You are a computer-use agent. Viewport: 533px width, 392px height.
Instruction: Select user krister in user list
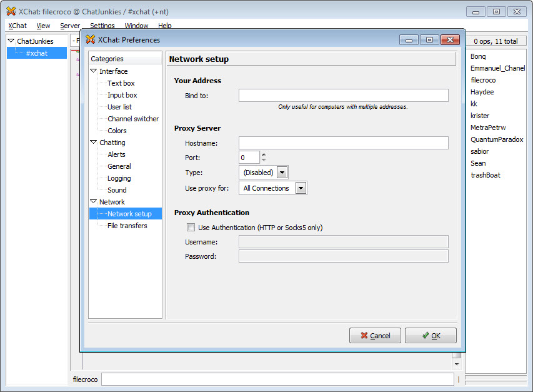480,116
